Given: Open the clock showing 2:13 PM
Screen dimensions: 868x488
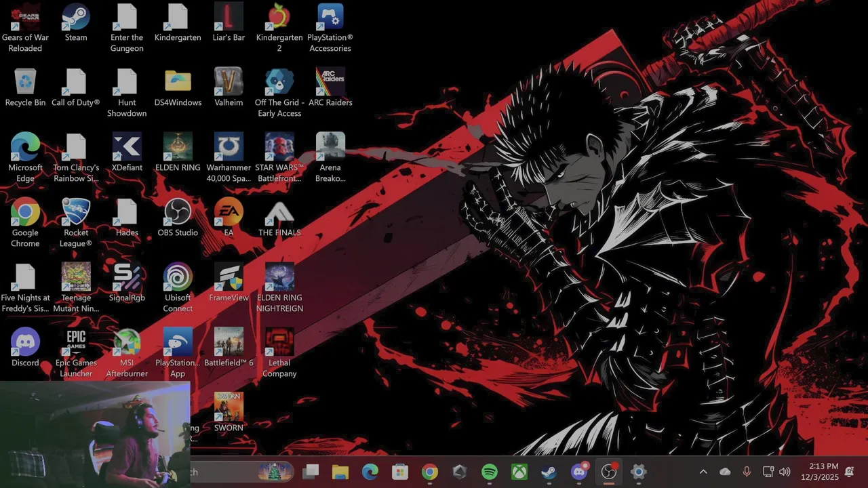Looking at the screenshot, I should 820,472.
